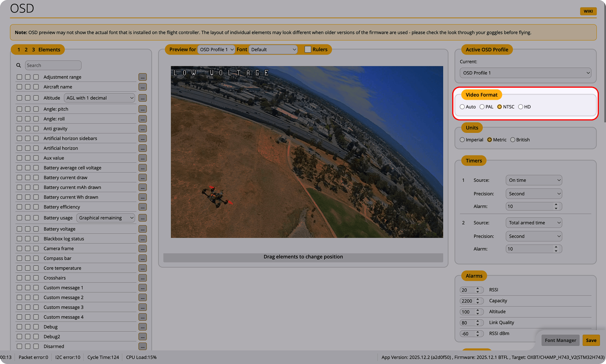Open the Font Default dropdown

pos(273,49)
